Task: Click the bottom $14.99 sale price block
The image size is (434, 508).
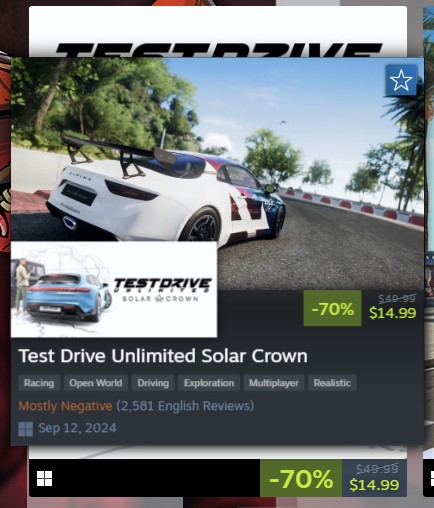Action: [x=374, y=478]
